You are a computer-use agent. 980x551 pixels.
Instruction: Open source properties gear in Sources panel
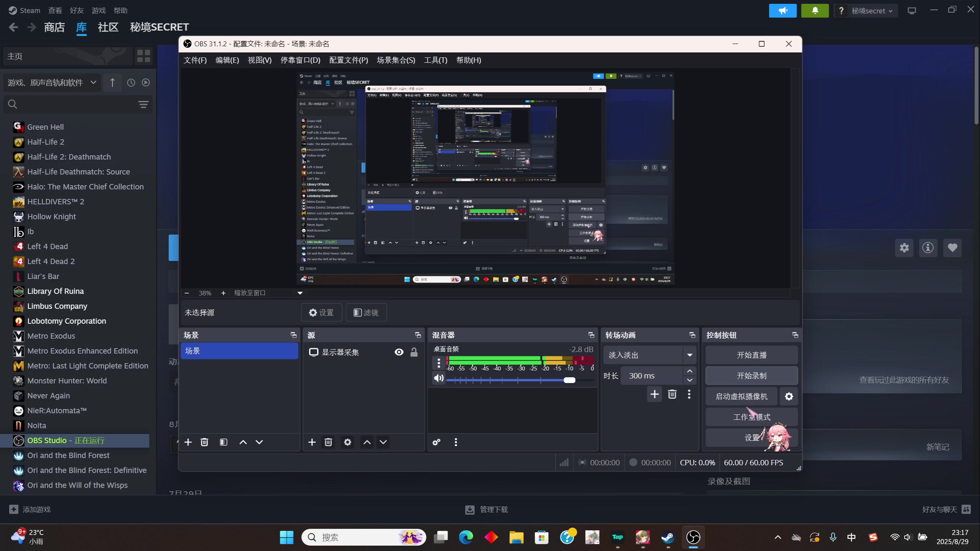[x=347, y=442]
